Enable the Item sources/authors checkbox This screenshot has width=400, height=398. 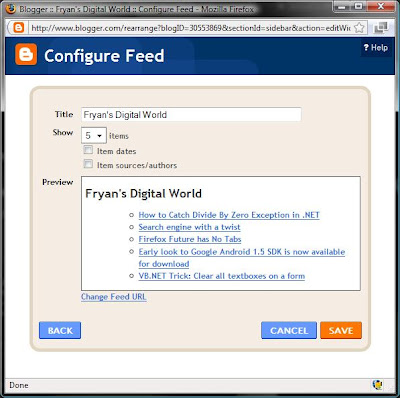pos(88,164)
